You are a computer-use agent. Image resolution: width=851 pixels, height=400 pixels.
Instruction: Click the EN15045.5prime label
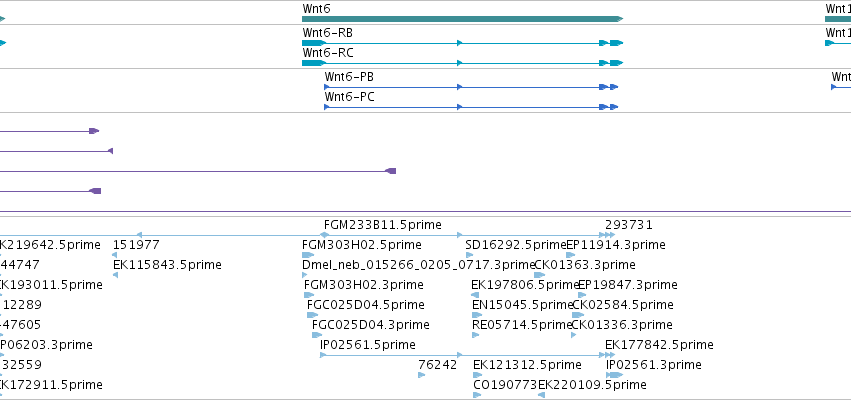[523, 305]
